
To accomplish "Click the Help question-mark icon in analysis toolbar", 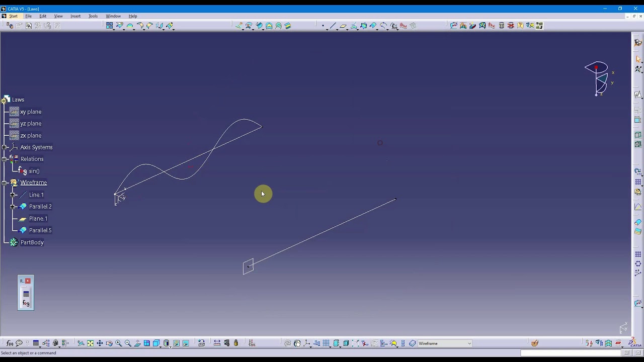I will pos(520,26).
